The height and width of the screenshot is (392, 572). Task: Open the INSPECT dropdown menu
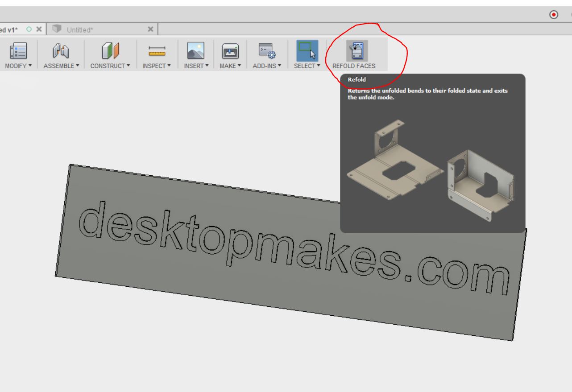(157, 66)
